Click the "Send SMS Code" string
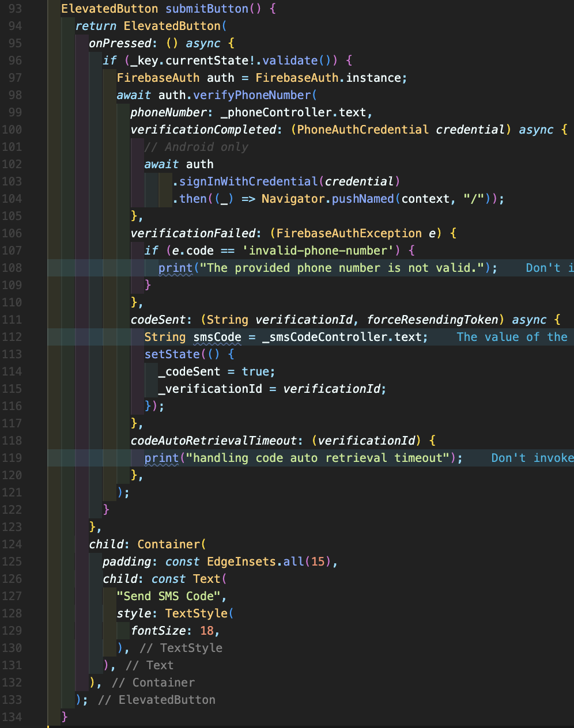The height and width of the screenshot is (728, 574). click(x=169, y=596)
